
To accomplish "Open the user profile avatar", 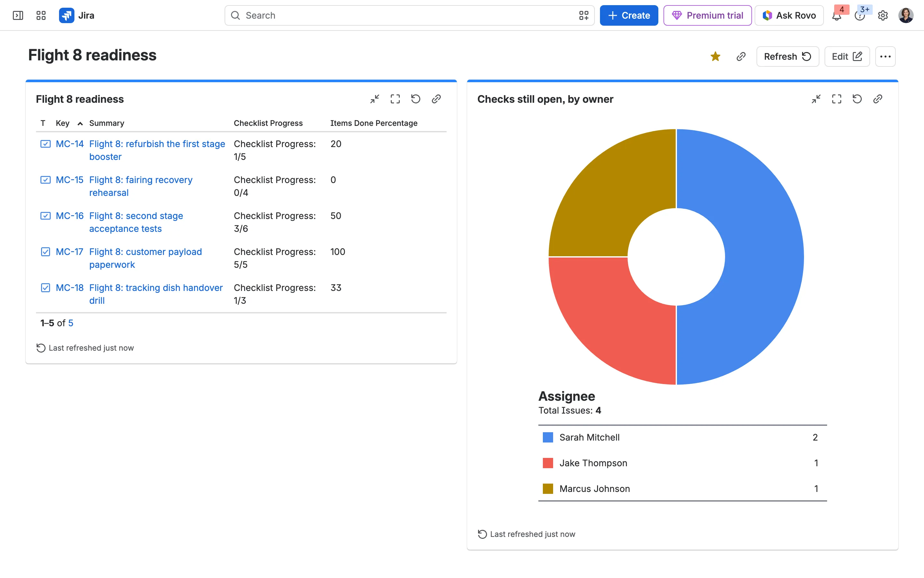I will click(906, 15).
